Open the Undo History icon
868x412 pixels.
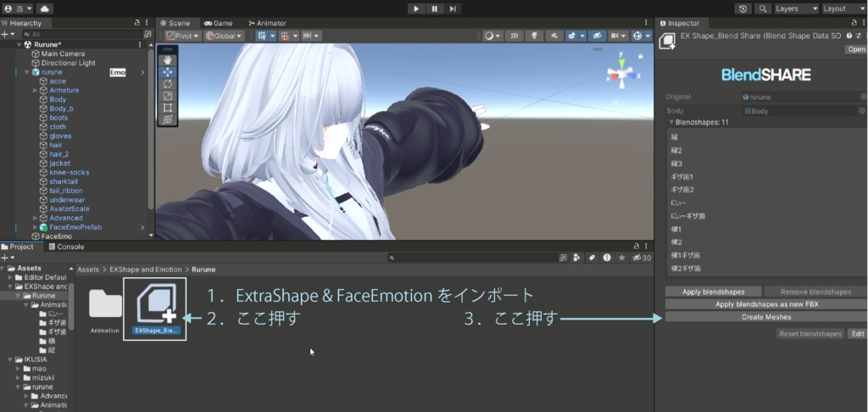pyautogui.click(x=743, y=8)
